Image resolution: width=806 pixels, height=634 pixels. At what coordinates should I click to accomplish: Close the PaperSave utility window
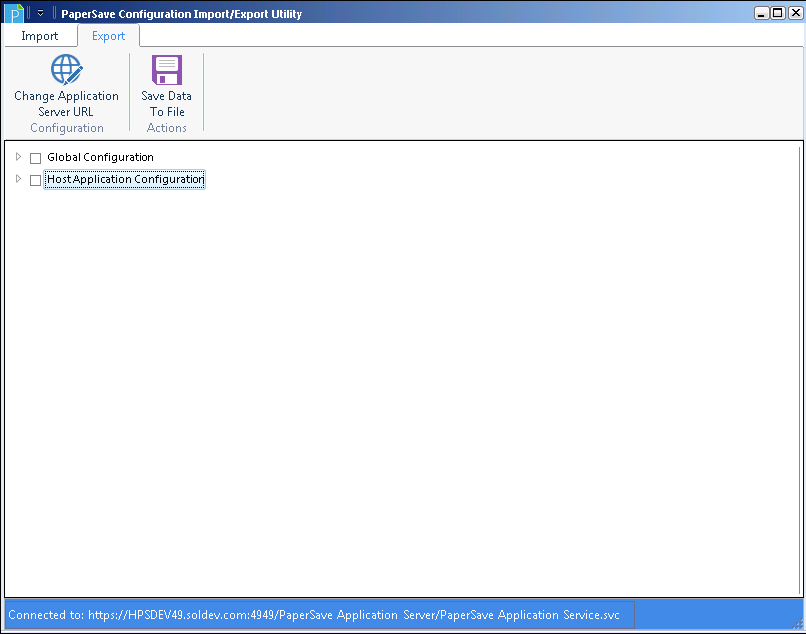click(795, 13)
